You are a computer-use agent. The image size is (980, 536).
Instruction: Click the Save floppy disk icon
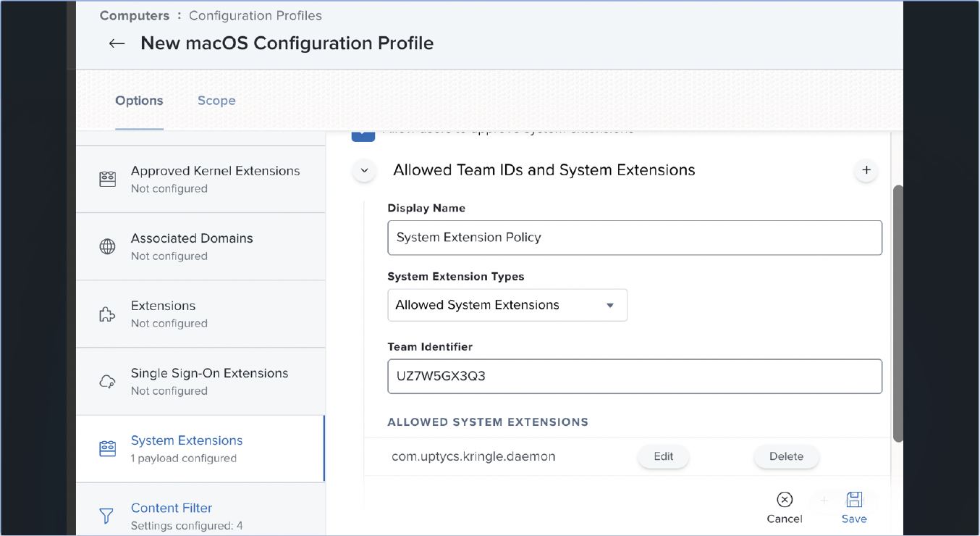click(854, 500)
